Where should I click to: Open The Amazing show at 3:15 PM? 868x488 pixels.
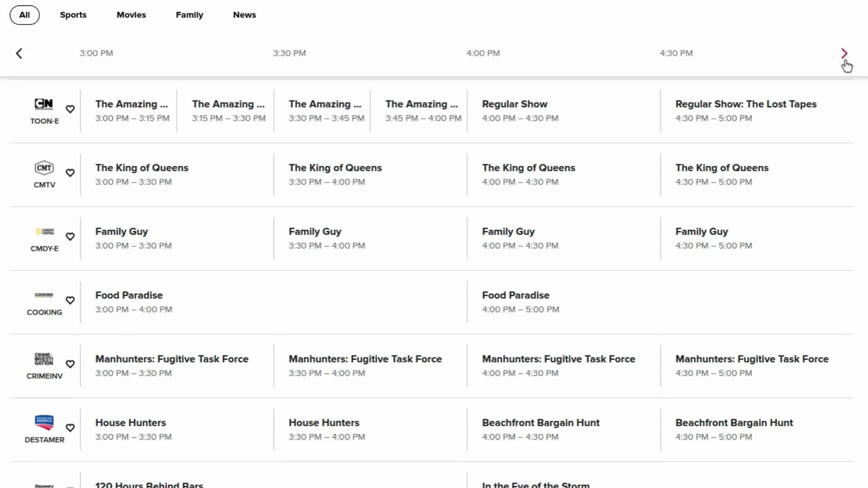click(x=225, y=111)
